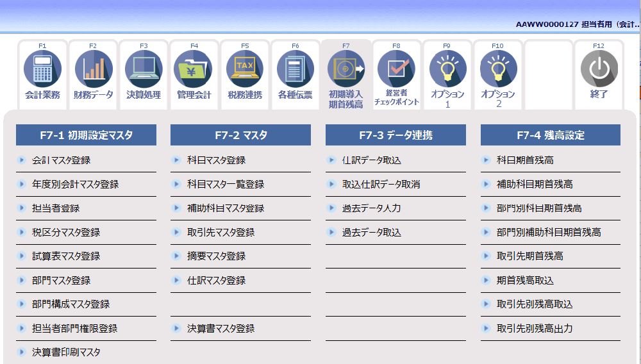This screenshot has width=641, height=364.
Task: Open 科目マスタ一覧登録
Action: (226, 185)
